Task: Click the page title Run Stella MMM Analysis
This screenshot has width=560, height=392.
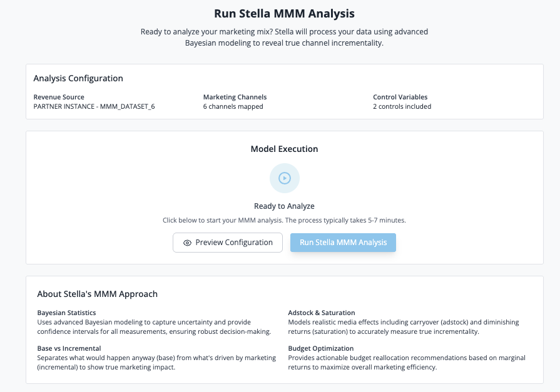Action: (x=284, y=13)
